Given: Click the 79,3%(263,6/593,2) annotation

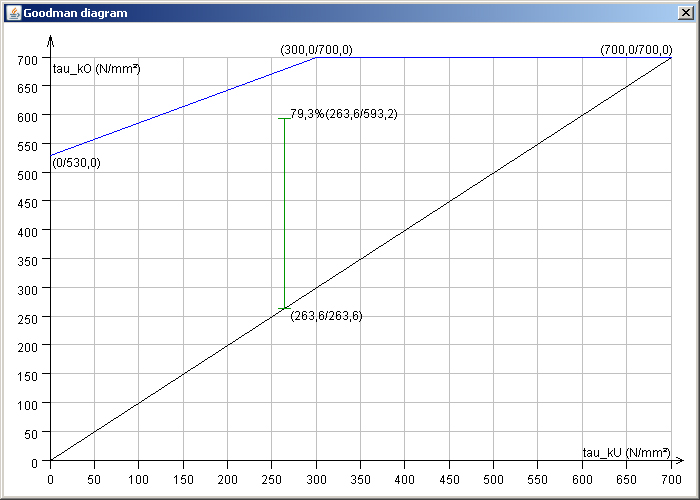Looking at the screenshot, I should pos(343,114).
